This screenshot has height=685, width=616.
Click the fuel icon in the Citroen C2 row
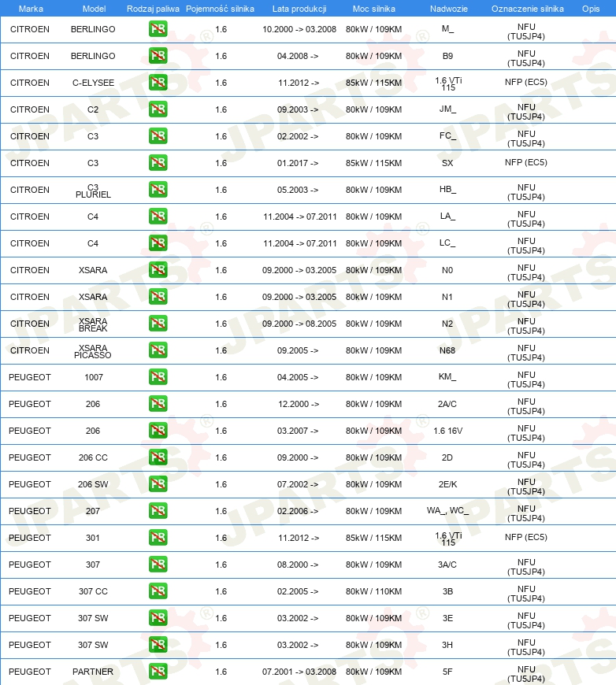point(158,109)
